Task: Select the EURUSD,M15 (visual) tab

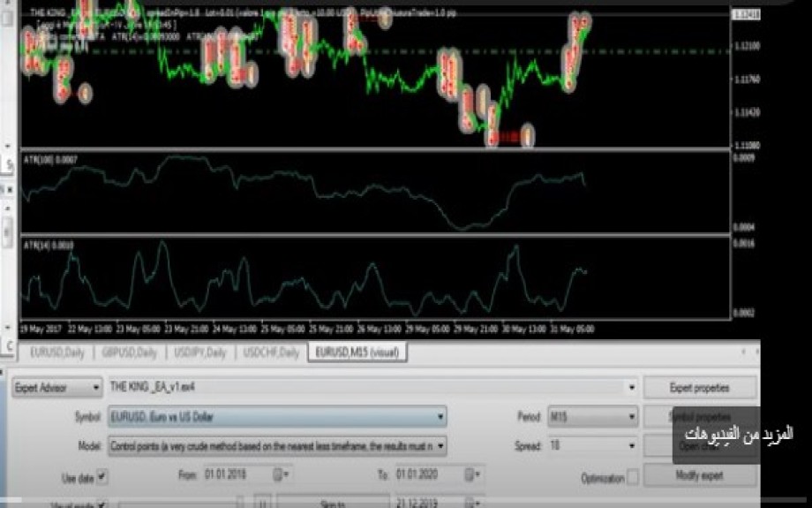Action: (x=357, y=353)
